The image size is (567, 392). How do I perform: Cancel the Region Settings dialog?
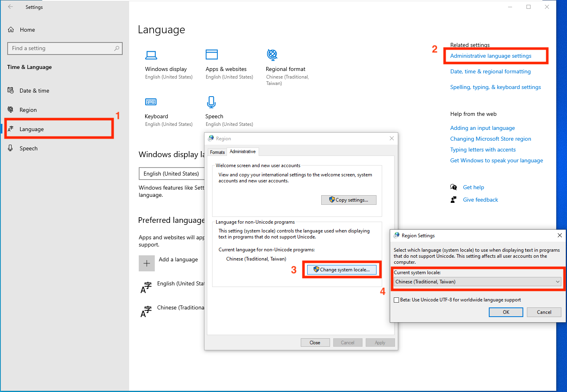pyautogui.click(x=544, y=312)
